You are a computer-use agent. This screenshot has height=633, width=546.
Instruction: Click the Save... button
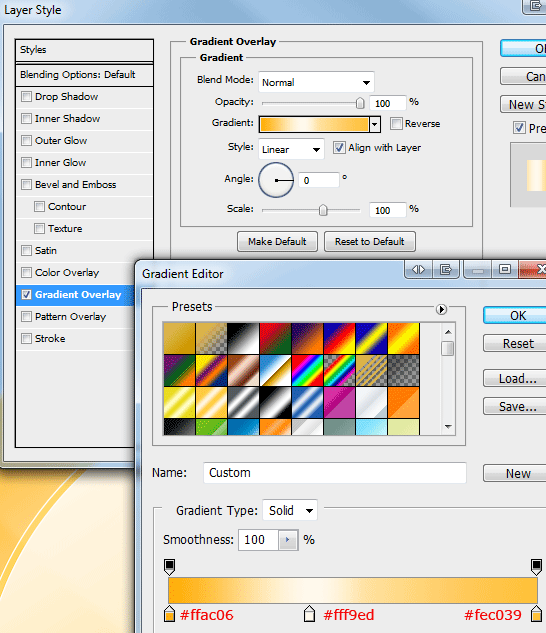point(515,407)
